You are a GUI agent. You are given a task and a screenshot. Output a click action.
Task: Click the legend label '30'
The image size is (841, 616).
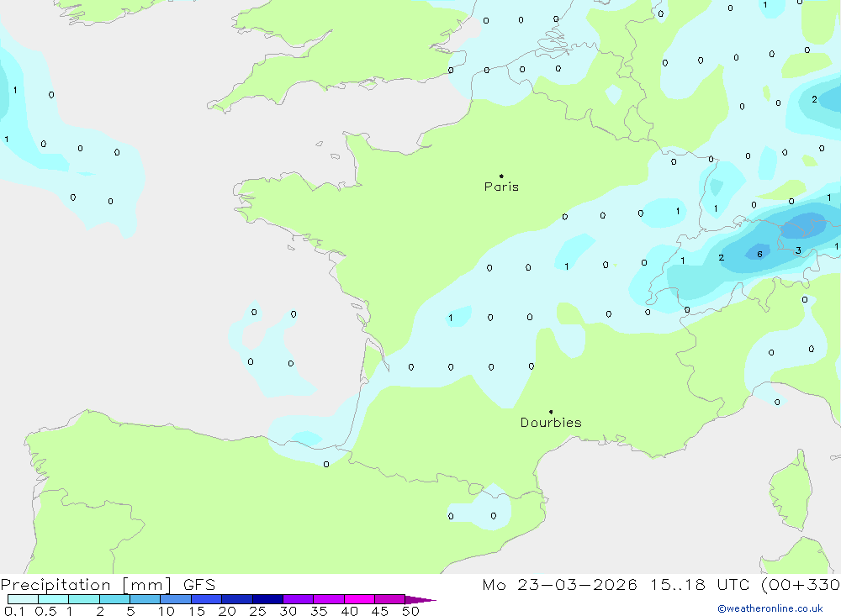tap(288, 611)
